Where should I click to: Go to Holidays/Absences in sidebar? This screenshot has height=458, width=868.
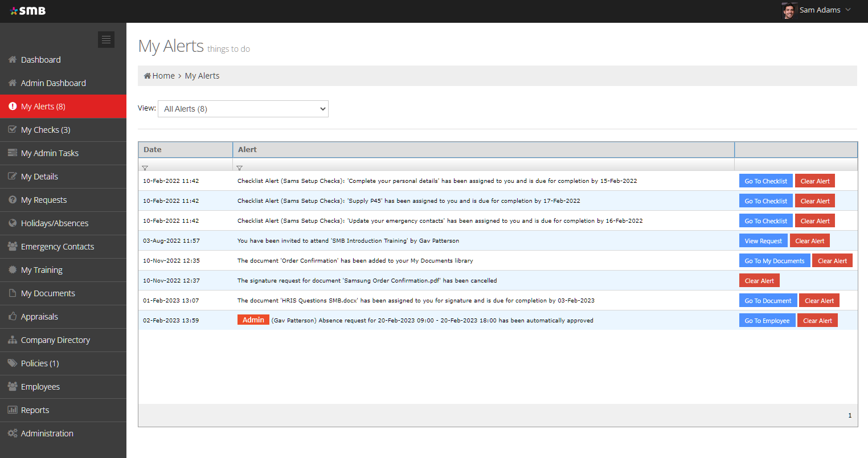(x=63, y=223)
